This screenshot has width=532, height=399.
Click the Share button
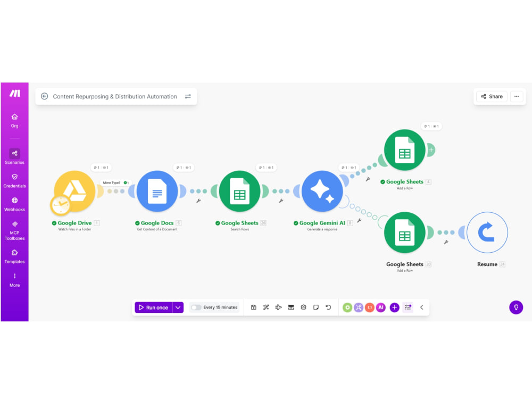[x=492, y=96]
